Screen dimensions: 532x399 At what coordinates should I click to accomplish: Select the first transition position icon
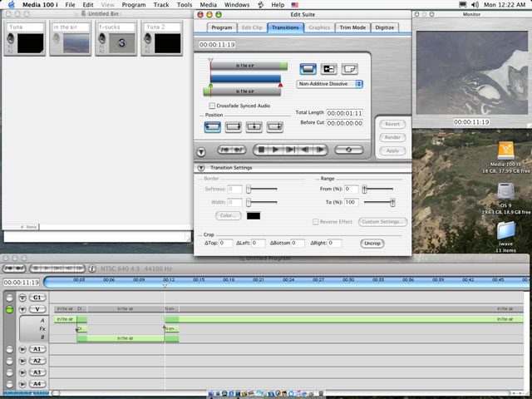[x=212, y=126]
